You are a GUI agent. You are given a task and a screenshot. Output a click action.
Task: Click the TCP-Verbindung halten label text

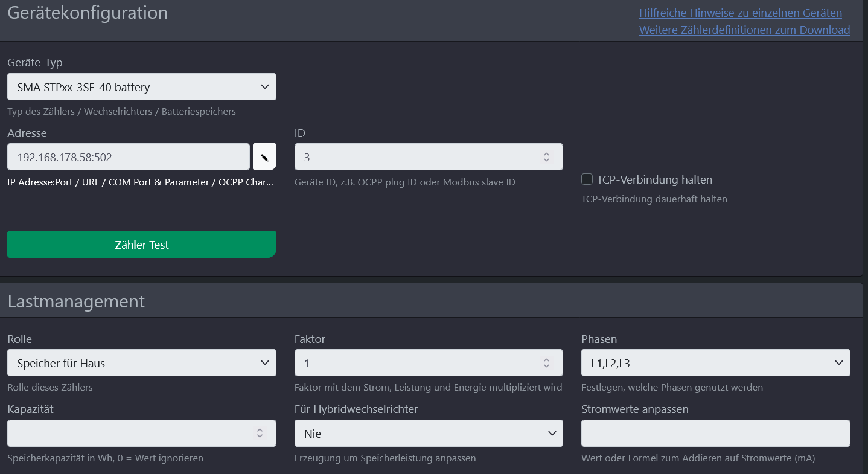pyautogui.click(x=654, y=179)
